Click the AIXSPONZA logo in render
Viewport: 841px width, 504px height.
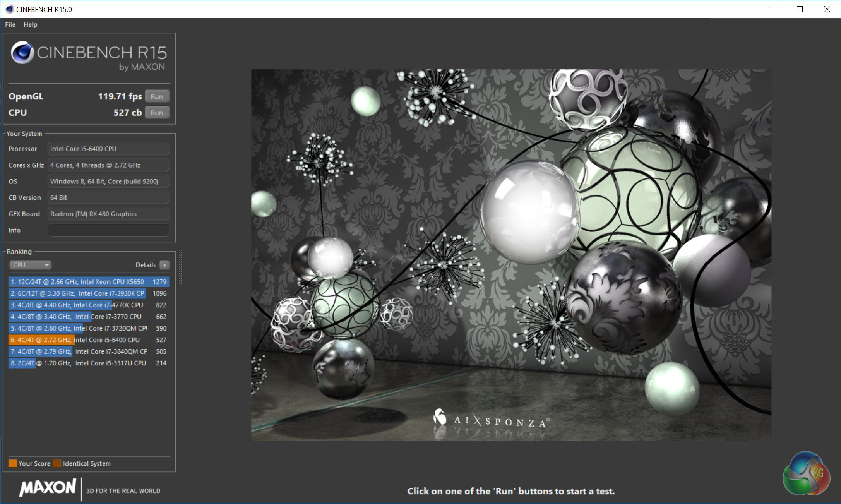coord(491,420)
